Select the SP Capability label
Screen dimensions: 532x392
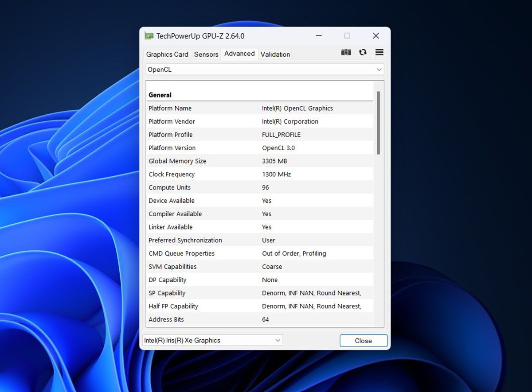167,293
